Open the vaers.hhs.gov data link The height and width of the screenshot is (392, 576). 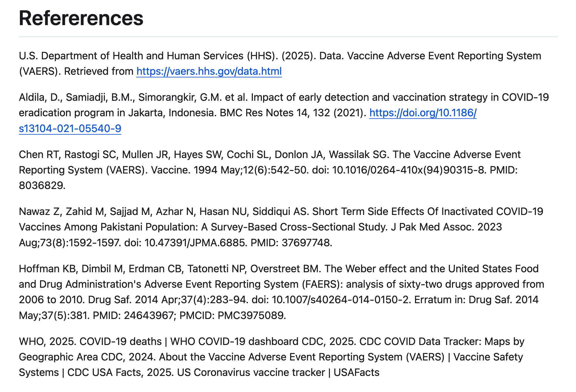pos(209,71)
